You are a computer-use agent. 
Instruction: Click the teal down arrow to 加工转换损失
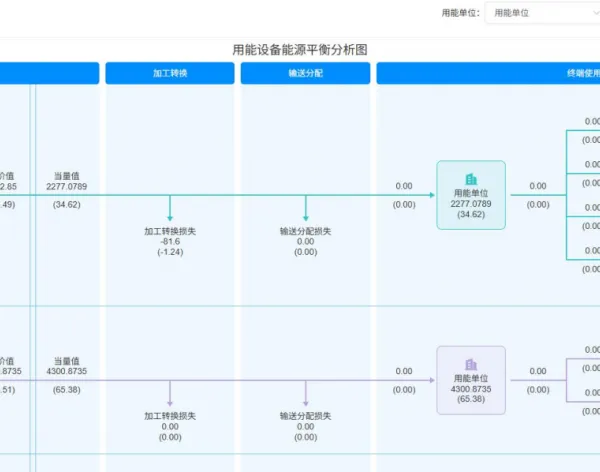170,208
